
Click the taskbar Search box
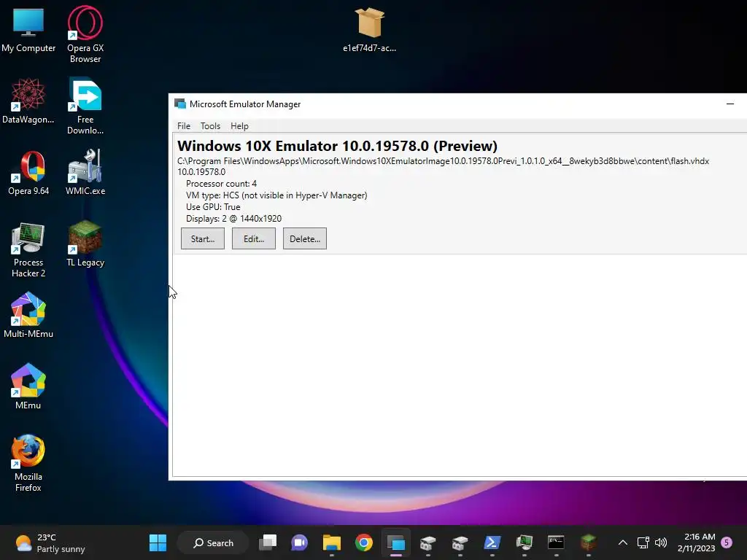(213, 542)
